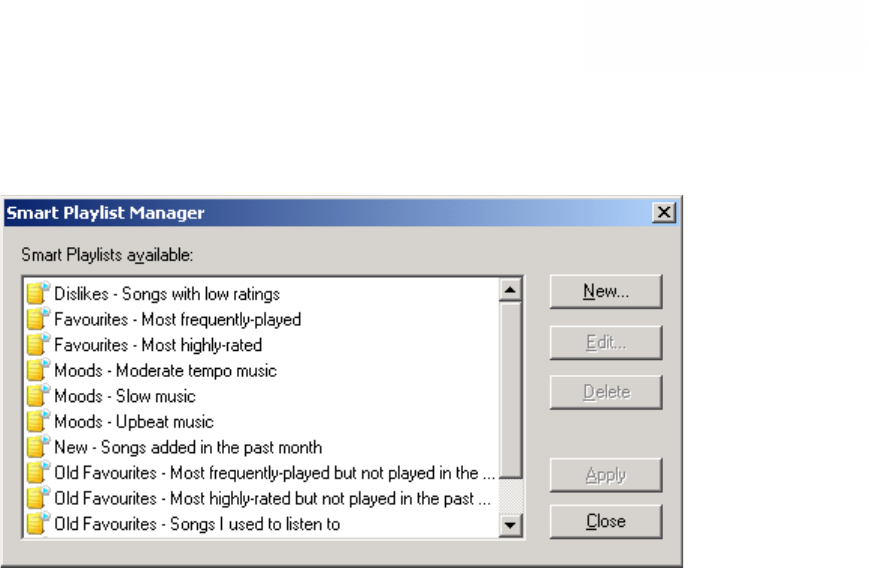Click the scrollbar up arrow in playlist list
Screen dimensions: 869x568
pyautogui.click(x=510, y=290)
